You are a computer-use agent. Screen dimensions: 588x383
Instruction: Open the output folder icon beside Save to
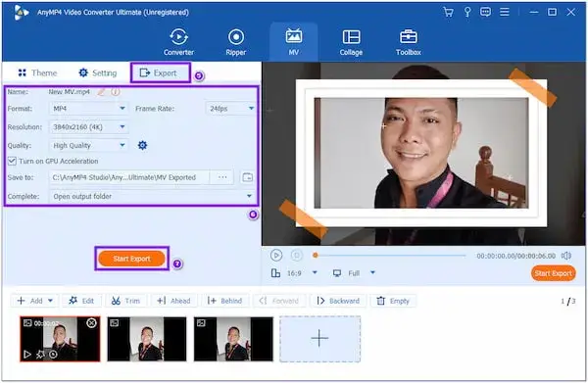(247, 177)
